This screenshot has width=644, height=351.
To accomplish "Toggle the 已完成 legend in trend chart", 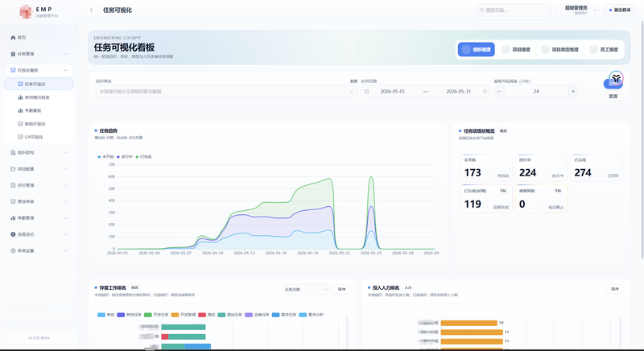I will pyautogui.click(x=143, y=156).
